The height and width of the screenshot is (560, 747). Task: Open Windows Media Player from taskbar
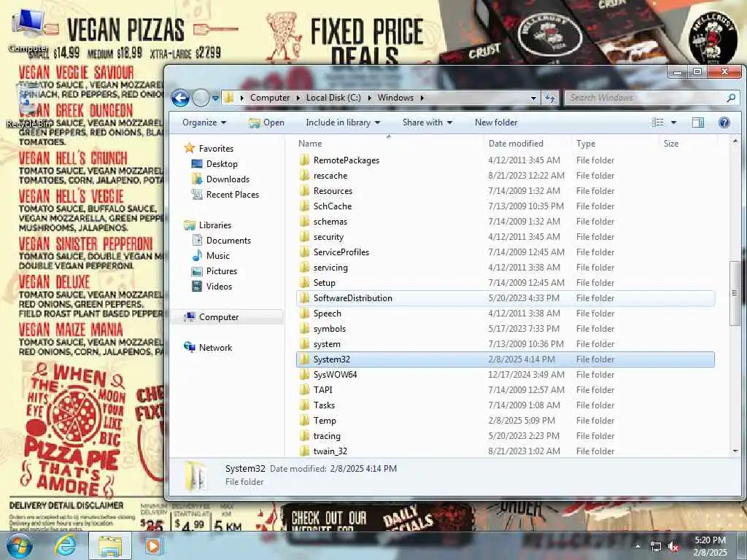[153, 545]
